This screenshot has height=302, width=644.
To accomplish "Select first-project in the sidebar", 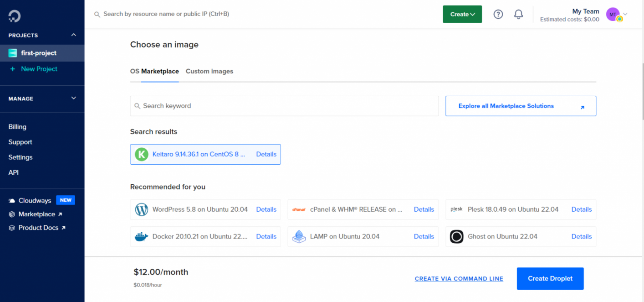I will coord(42,53).
